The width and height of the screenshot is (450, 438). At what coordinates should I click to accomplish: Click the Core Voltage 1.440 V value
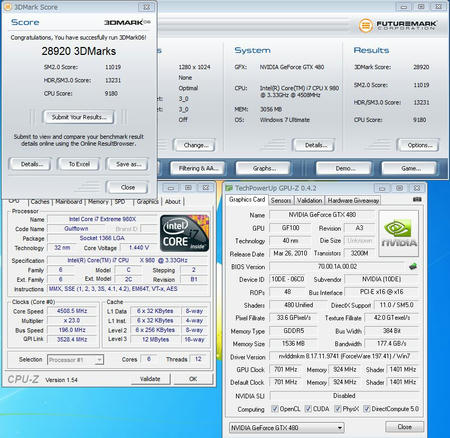[x=138, y=248]
